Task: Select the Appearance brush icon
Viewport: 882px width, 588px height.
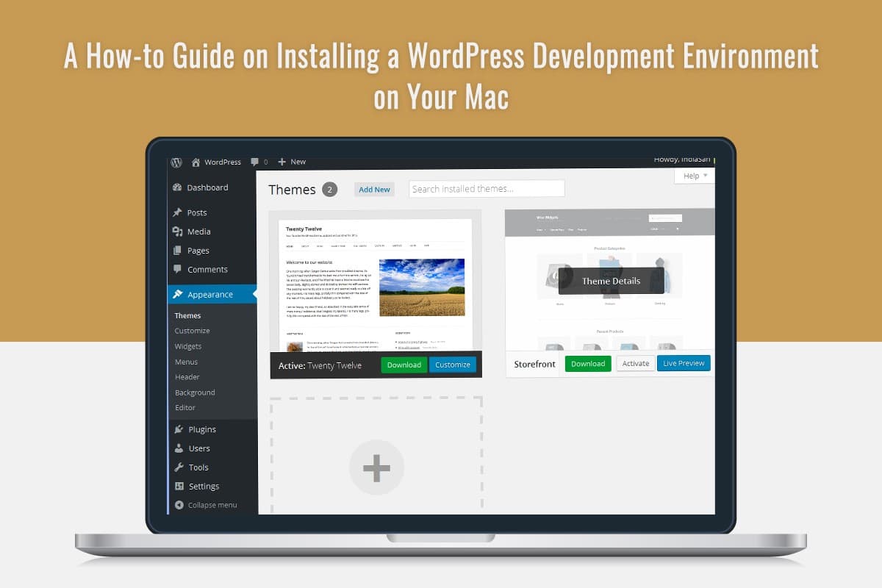Action: (x=179, y=293)
